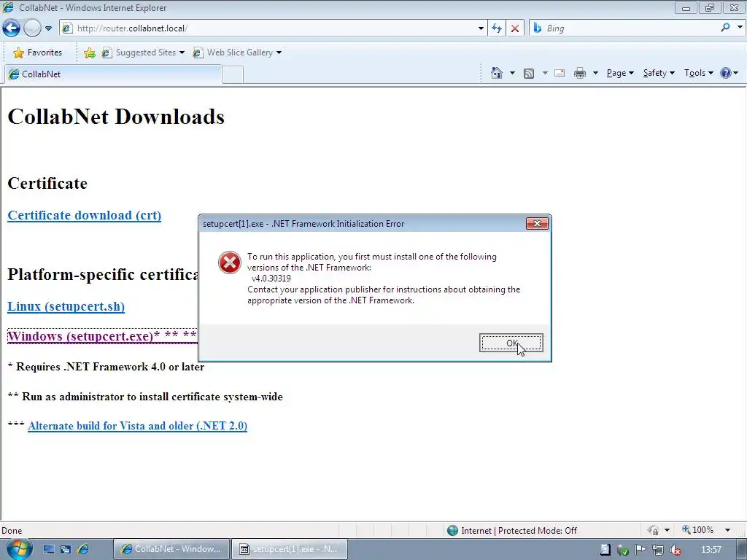Viewport: 747px width, 560px height.
Task: Click the Done status bar text
Action: 12,531
